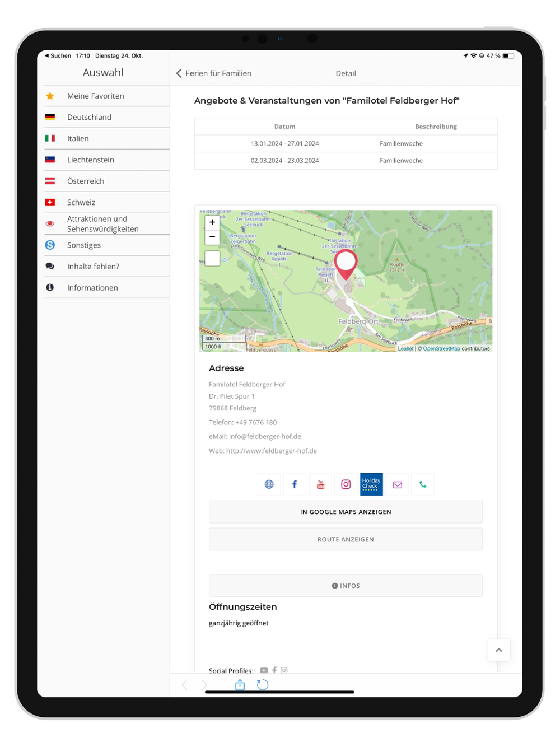Click the Wi-Fi indicator in status bar
560x747 pixels.
(474, 56)
